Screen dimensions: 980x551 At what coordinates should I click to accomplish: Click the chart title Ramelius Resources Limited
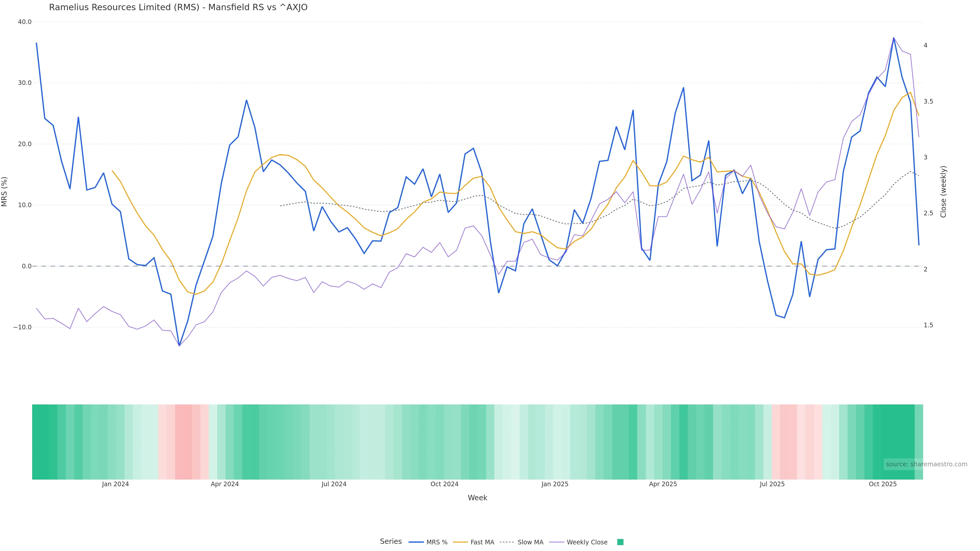coord(178,8)
